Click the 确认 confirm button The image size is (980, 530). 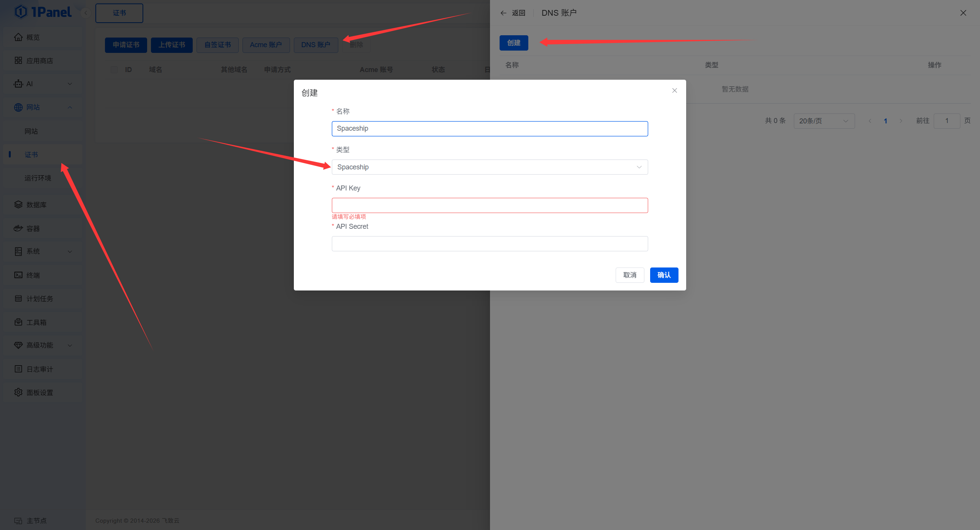pyautogui.click(x=664, y=275)
